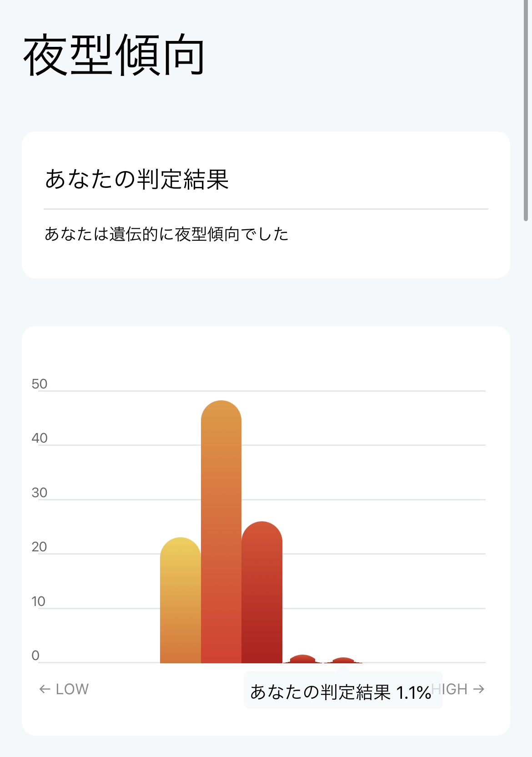Click the あなたは遺伝的に夜型傾向でした text
The height and width of the screenshot is (757, 532).
pos(166,234)
